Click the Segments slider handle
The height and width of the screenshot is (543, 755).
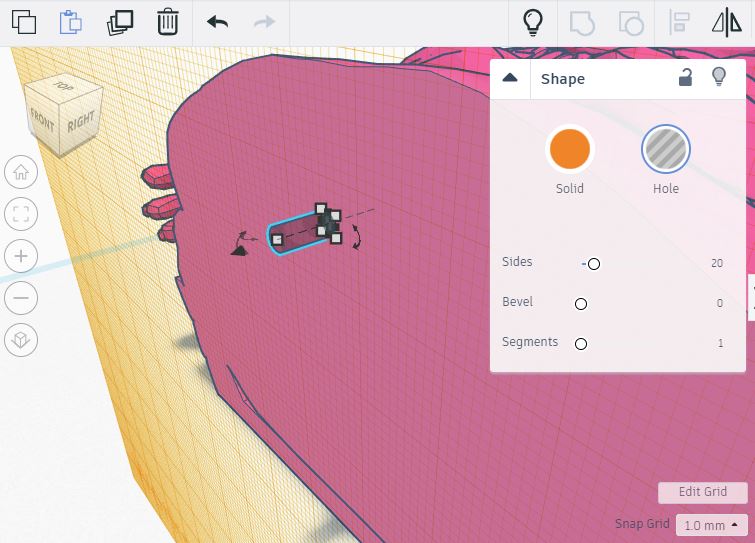pyautogui.click(x=581, y=344)
